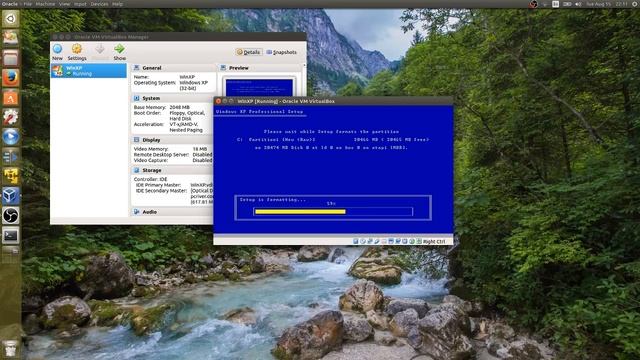Click the 'IDE Primary Master' storage entry
Viewport: 640px width, 360px height.
[x=173, y=185]
